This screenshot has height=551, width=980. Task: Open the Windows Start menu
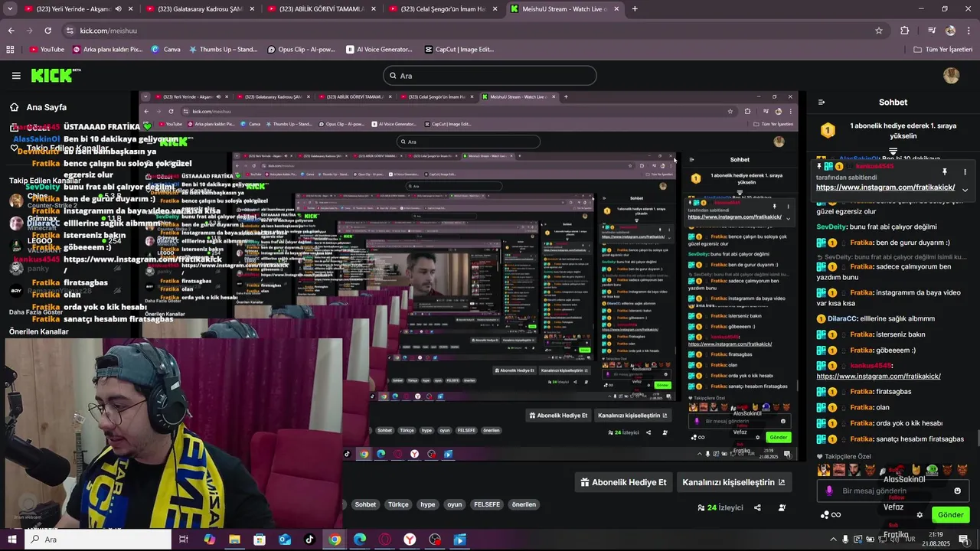(11, 540)
